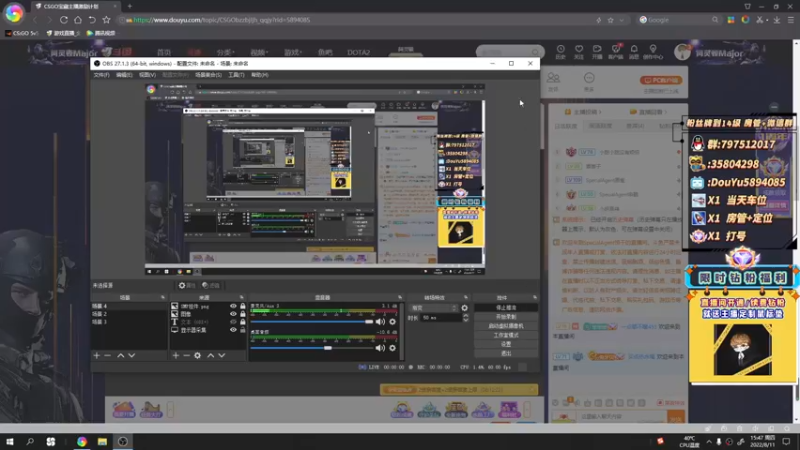Hide the 图像 source
The width and height of the screenshot is (800, 450).
point(233,314)
